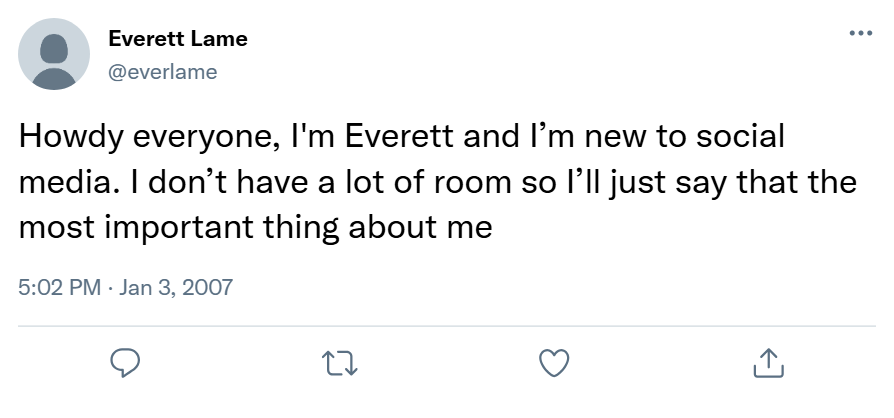This screenshot has width=894, height=418.
Task: Like the tweet with the heart icon
Action: 553,362
